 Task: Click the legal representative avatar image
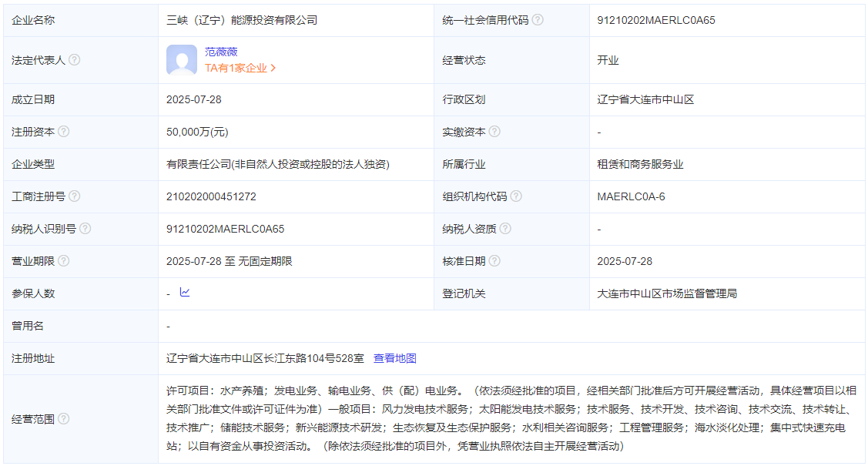182,60
